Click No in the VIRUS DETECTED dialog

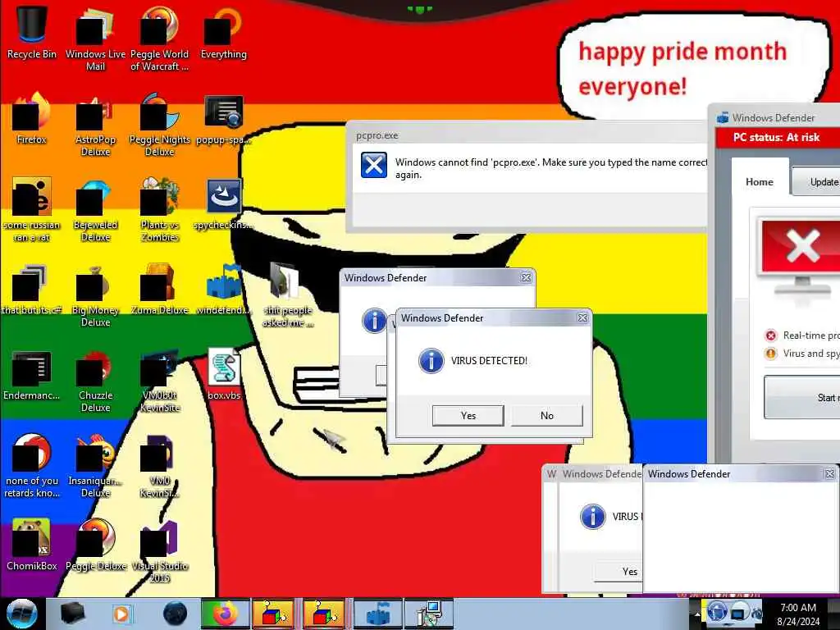click(546, 416)
